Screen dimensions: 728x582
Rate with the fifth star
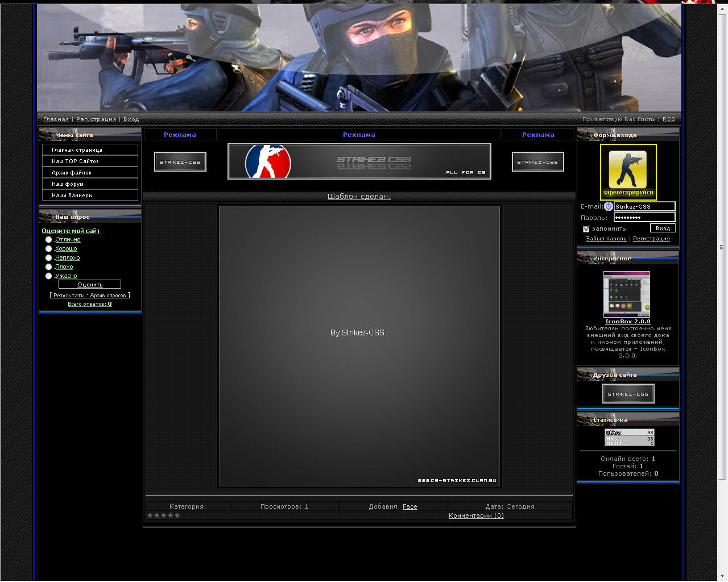(177, 516)
